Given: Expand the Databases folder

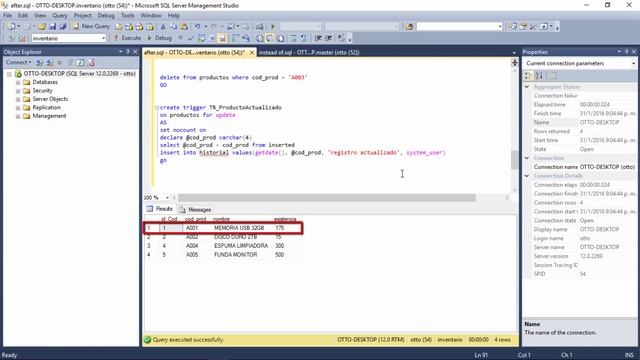Looking at the screenshot, I should point(18,82).
